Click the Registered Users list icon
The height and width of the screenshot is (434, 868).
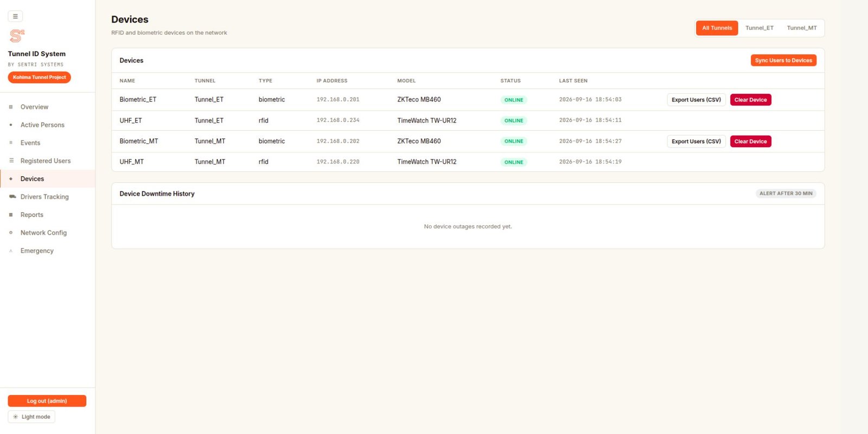[x=11, y=161]
